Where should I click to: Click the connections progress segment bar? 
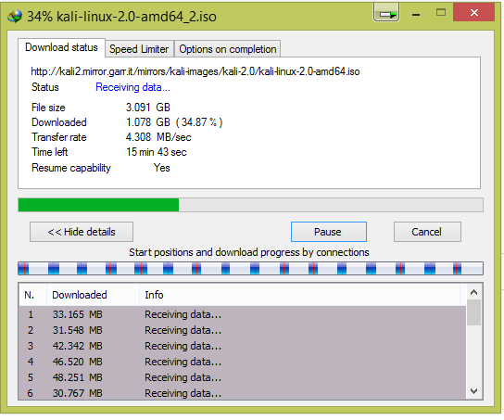coord(250,268)
